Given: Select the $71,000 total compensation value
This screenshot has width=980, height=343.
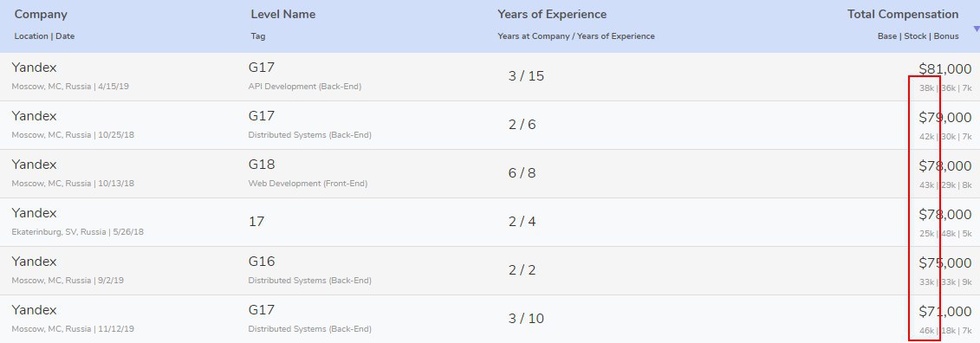Looking at the screenshot, I should tap(945, 312).
